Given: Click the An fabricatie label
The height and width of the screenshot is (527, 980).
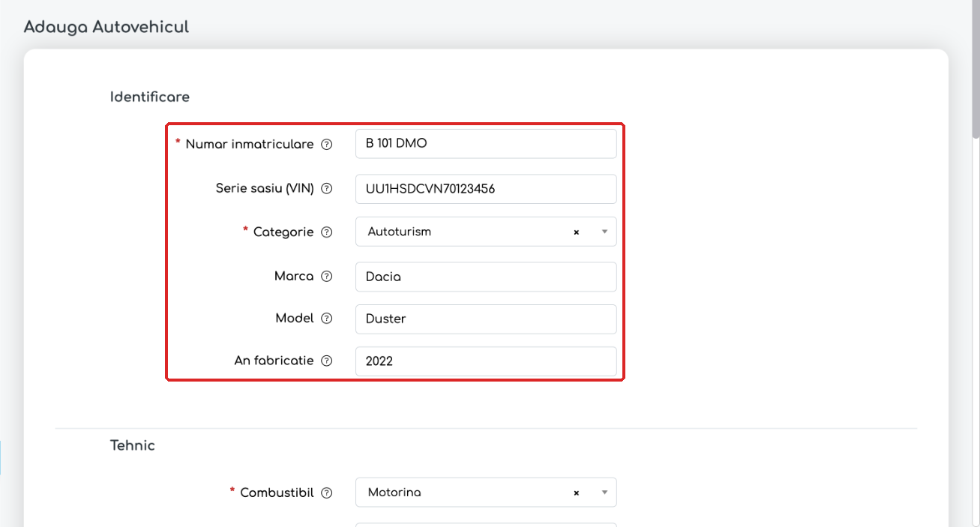Looking at the screenshot, I should coord(274,361).
